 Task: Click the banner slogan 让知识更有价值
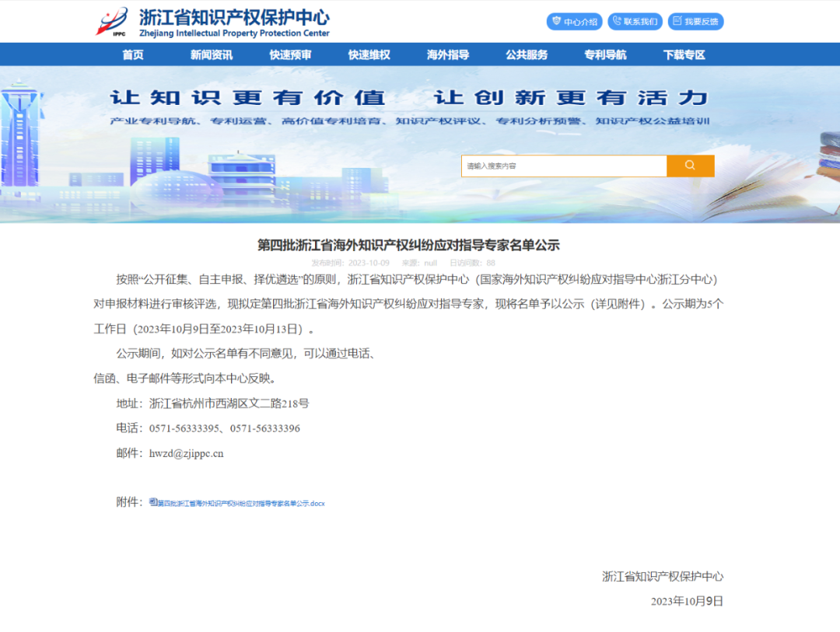247,98
